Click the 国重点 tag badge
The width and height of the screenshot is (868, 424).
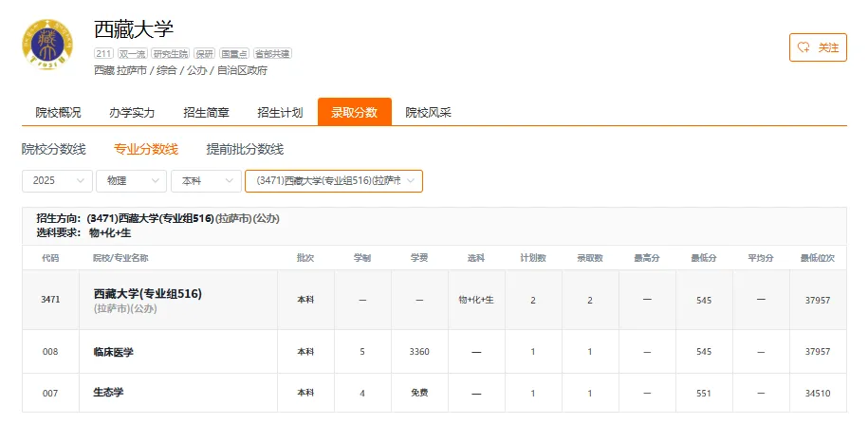point(234,54)
